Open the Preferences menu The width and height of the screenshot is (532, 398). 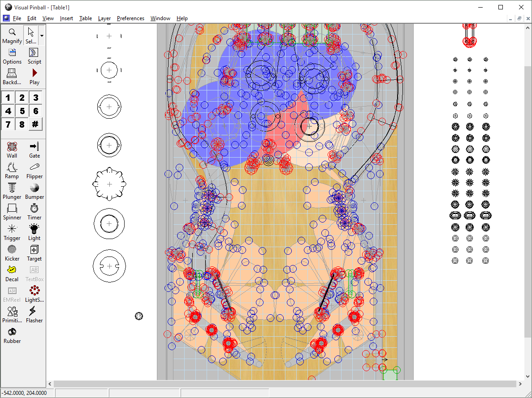[x=130, y=18]
